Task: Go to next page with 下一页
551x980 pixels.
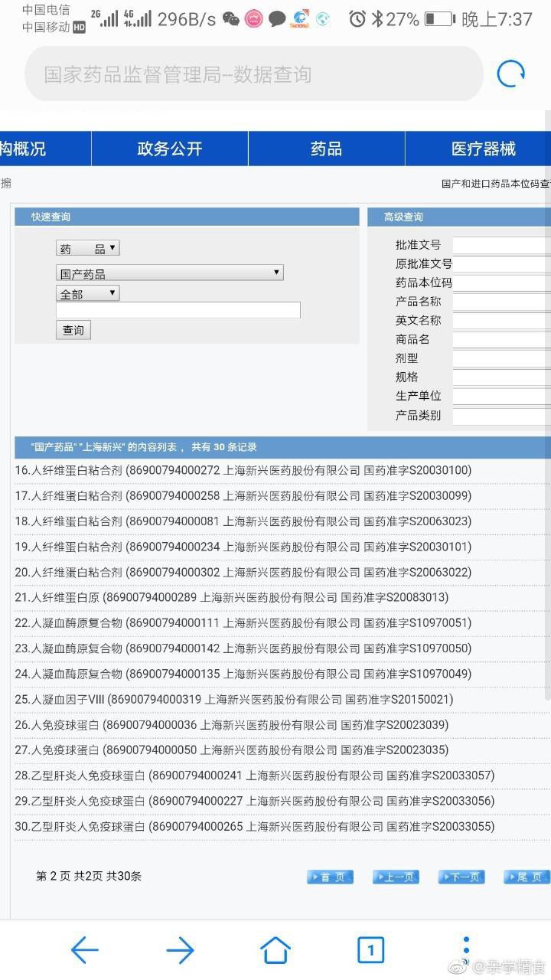Action: click(461, 877)
